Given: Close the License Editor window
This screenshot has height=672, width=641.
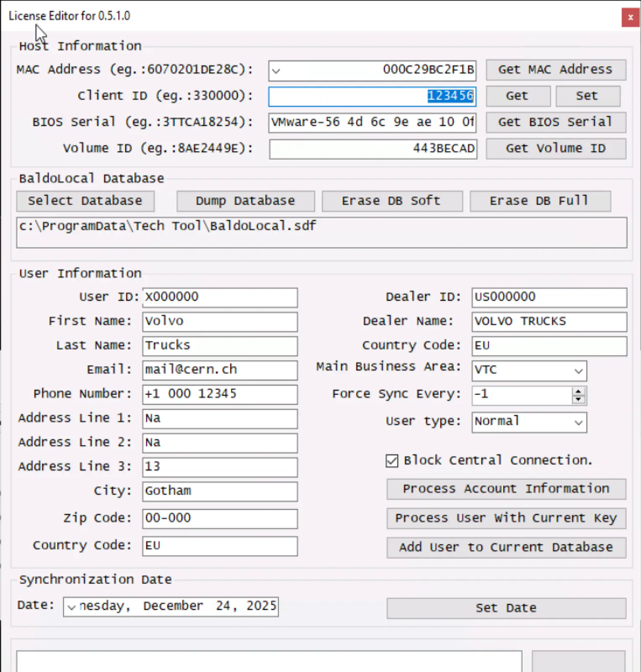Looking at the screenshot, I should 630,18.
